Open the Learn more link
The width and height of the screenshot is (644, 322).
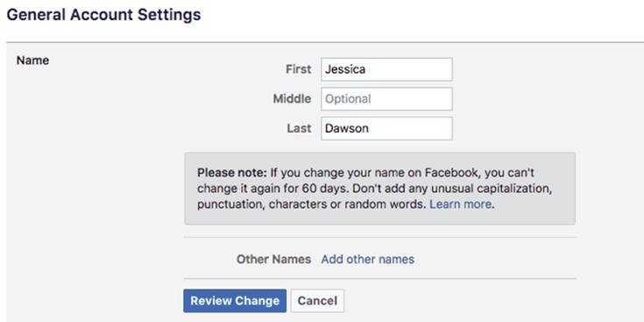(460, 204)
